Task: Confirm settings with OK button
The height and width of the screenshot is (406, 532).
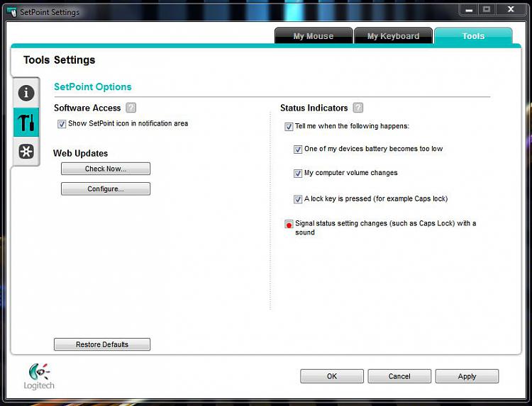Action: [x=332, y=376]
